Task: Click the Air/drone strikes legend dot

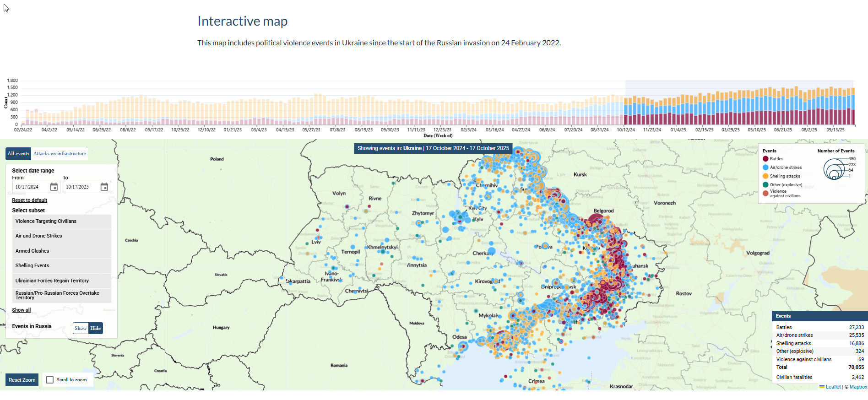Action: click(765, 168)
